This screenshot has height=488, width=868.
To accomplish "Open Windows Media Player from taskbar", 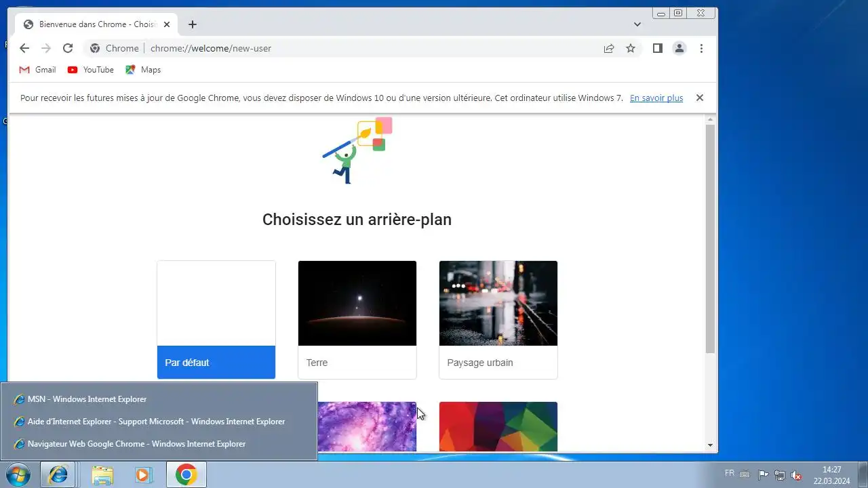I will pyautogui.click(x=142, y=474).
